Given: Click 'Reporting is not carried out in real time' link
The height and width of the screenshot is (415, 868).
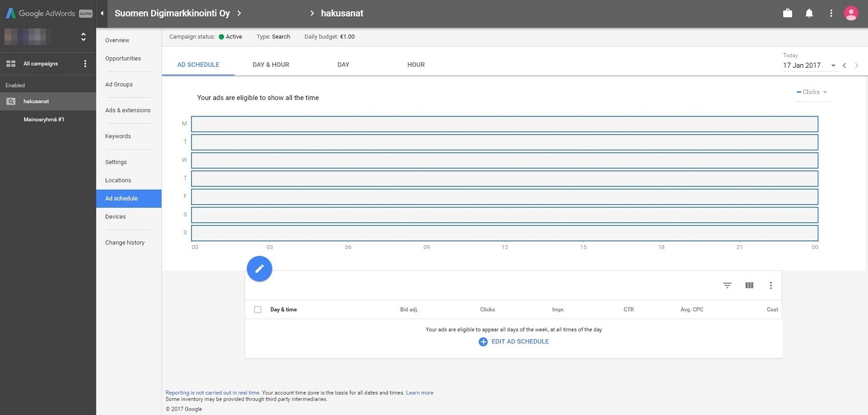Looking at the screenshot, I should click(x=212, y=393).
